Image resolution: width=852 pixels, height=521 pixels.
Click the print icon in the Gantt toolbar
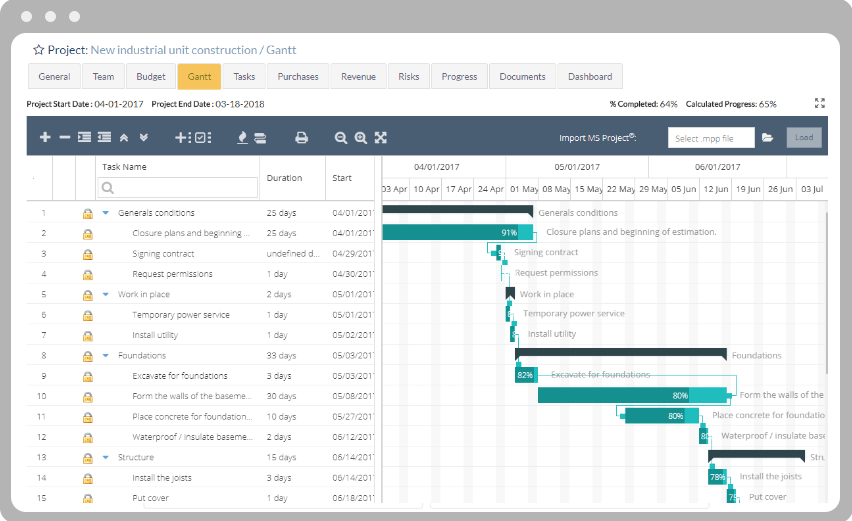pyautogui.click(x=301, y=138)
